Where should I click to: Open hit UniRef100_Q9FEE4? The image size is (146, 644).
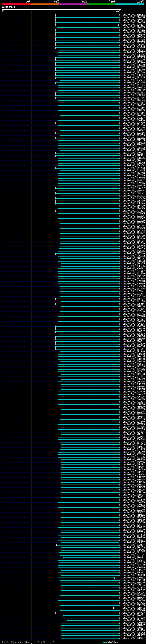tap(134, 304)
